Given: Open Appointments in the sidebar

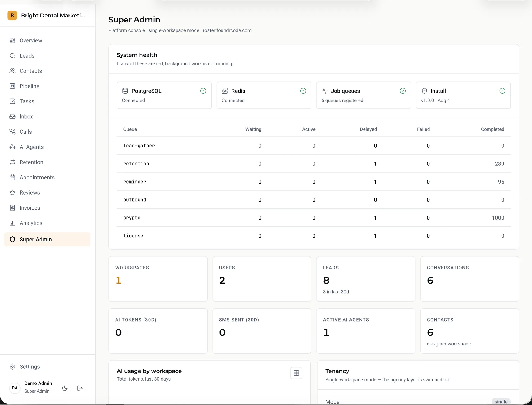Looking at the screenshot, I should click(47, 177).
